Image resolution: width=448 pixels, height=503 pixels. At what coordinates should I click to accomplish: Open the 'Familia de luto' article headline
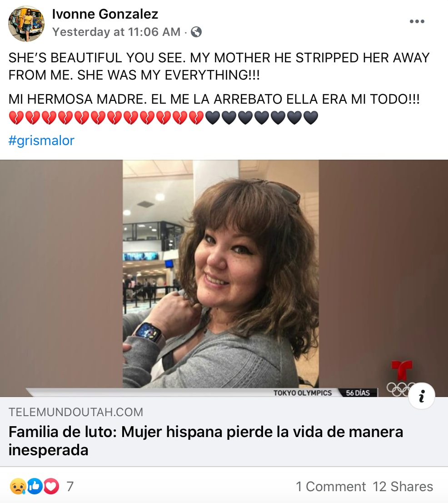(206, 441)
